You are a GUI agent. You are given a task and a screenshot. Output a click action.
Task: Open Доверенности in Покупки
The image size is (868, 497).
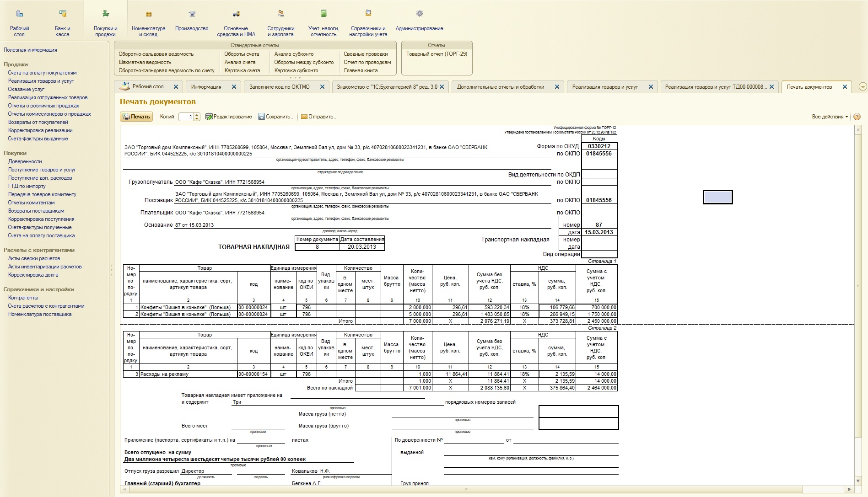[x=25, y=161]
